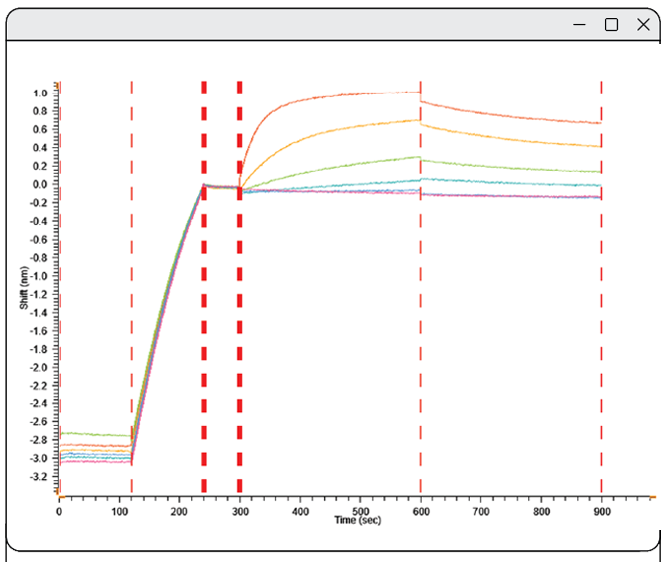Screen dimensions: 666x562
Task: Click the dashed step marker at 900 seconds
Action: pos(601,300)
